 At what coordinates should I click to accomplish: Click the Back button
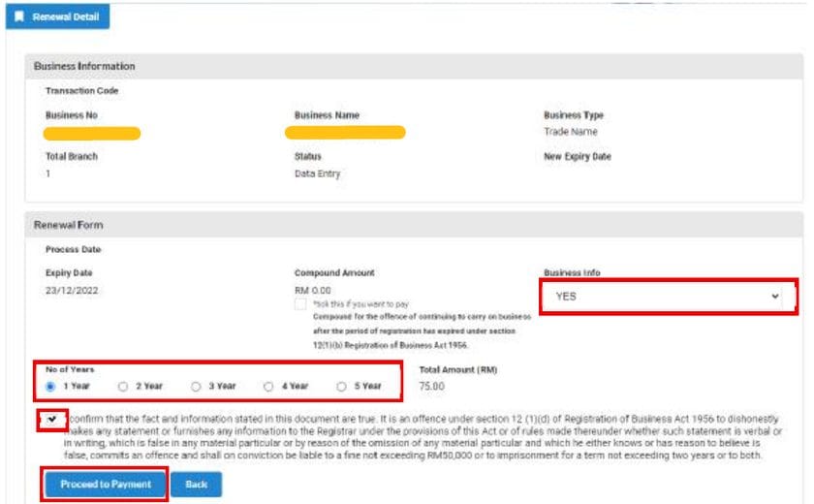click(x=196, y=485)
